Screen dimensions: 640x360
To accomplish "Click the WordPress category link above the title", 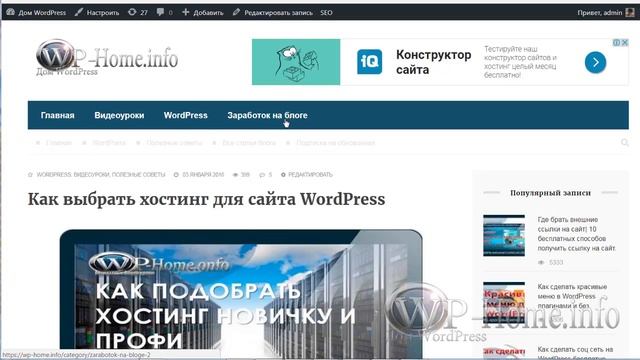I will coord(54,175).
